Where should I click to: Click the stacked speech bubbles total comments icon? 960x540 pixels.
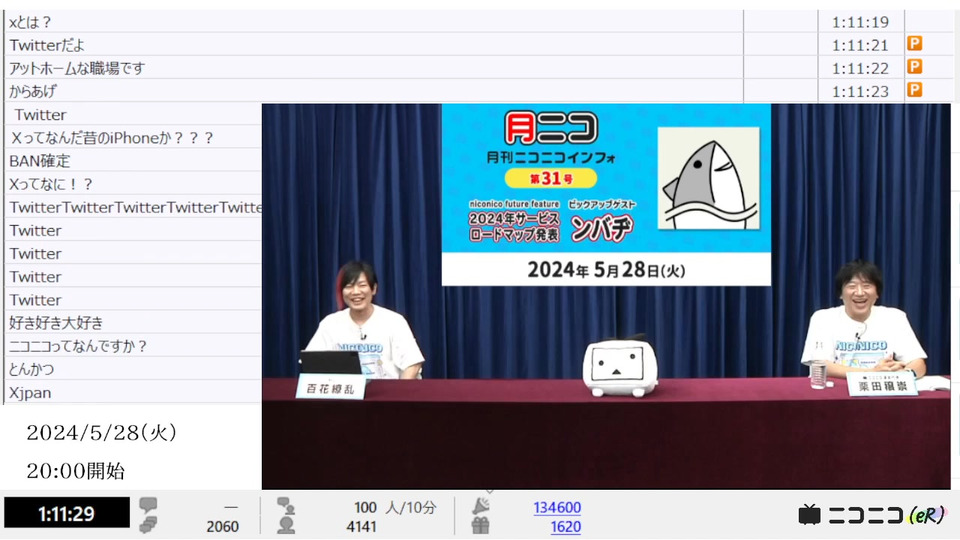148,525
